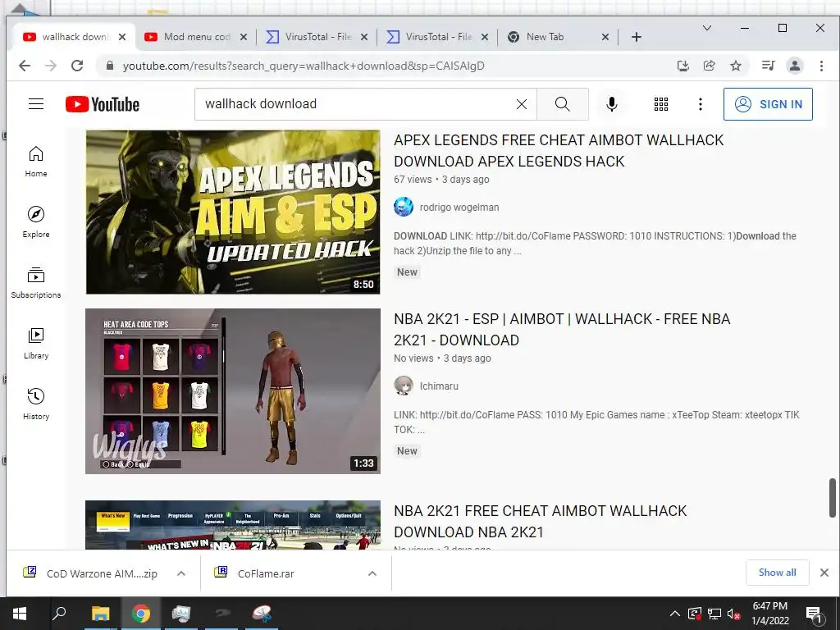Open the What's New in NBA 2K21 thumbnail
This screenshot has height=630, width=840.
pyautogui.click(x=233, y=525)
